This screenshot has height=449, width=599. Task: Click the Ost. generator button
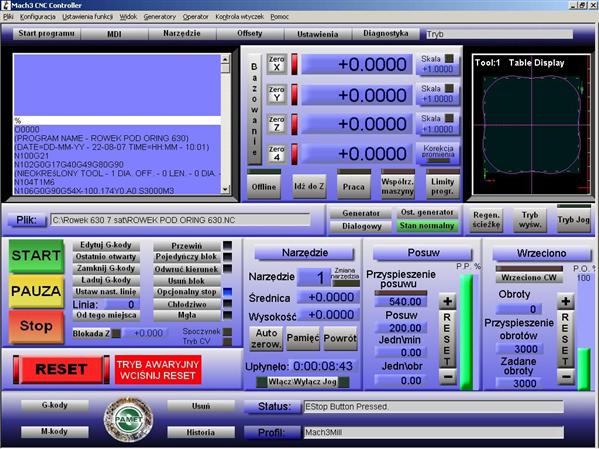click(x=427, y=212)
